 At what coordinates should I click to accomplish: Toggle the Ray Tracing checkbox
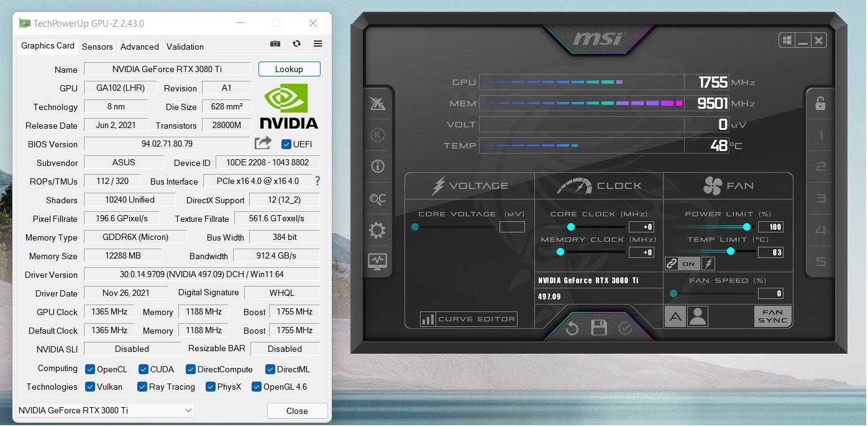pyautogui.click(x=142, y=387)
